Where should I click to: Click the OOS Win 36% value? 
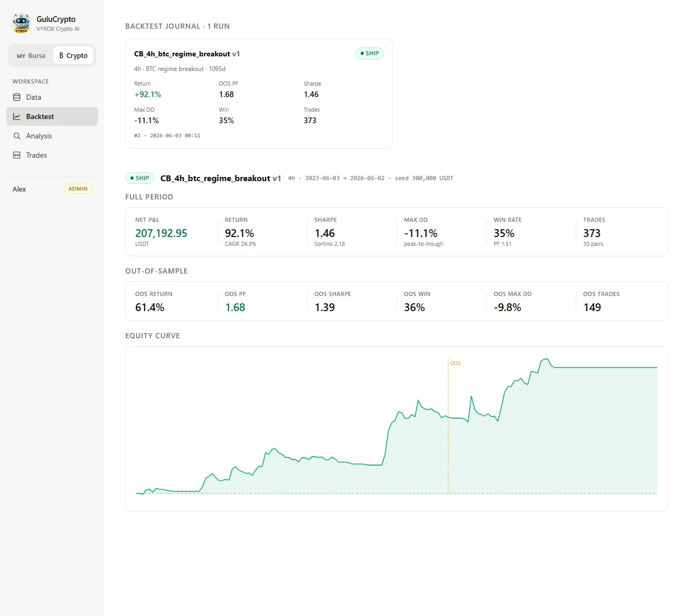[414, 307]
